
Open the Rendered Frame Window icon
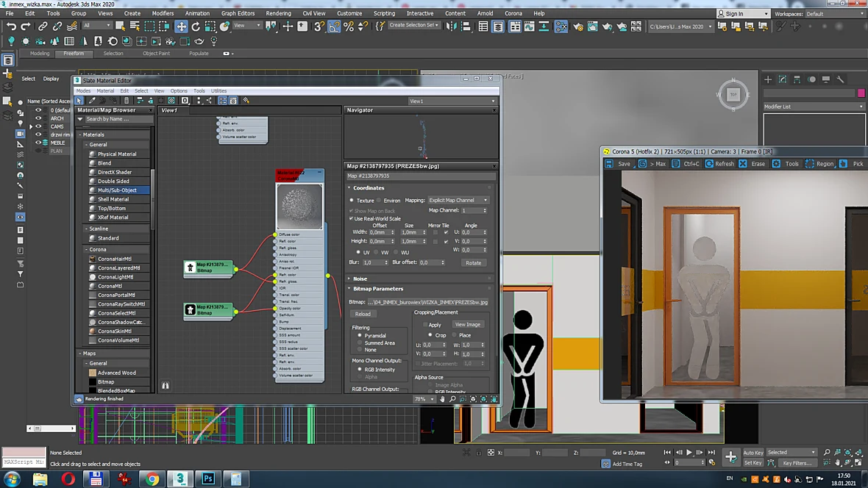coord(592,26)
